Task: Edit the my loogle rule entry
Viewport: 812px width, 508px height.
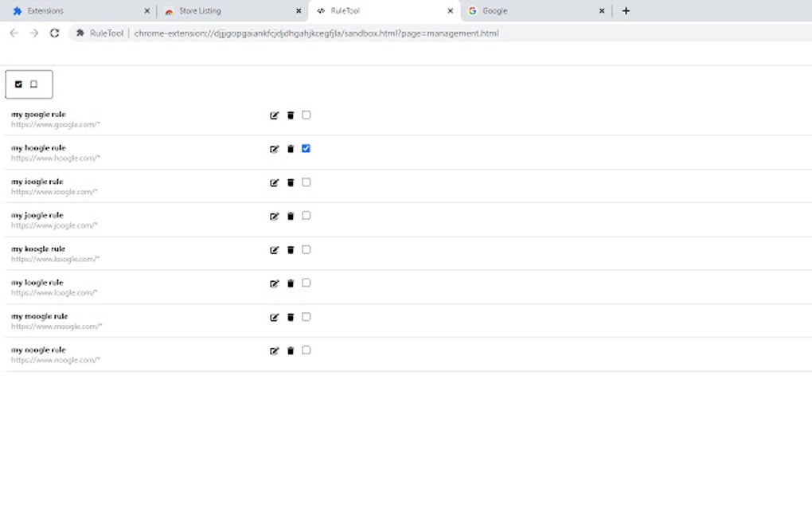Action: 275,283
